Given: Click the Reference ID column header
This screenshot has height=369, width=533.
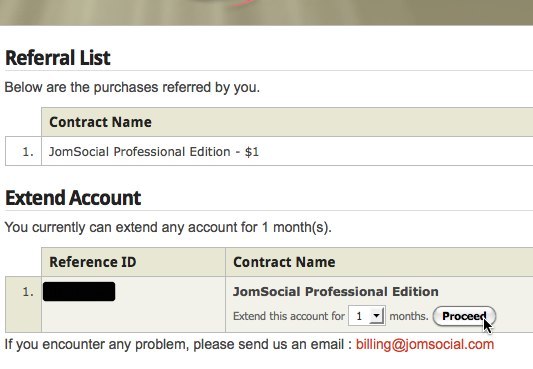Looking at the screenshot, I should (93, 262).
